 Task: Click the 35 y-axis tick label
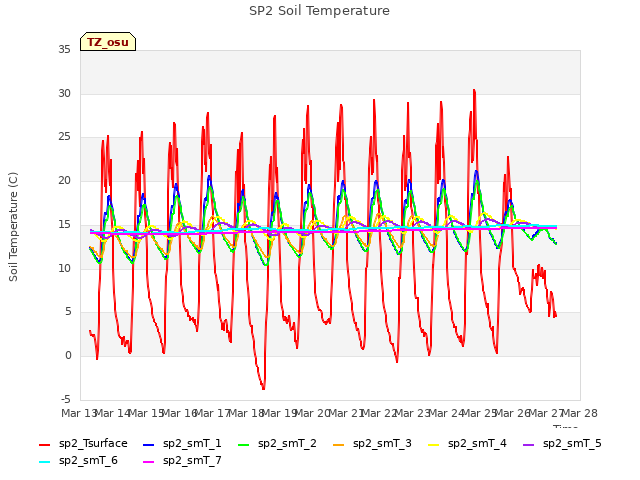pos(64,50)
